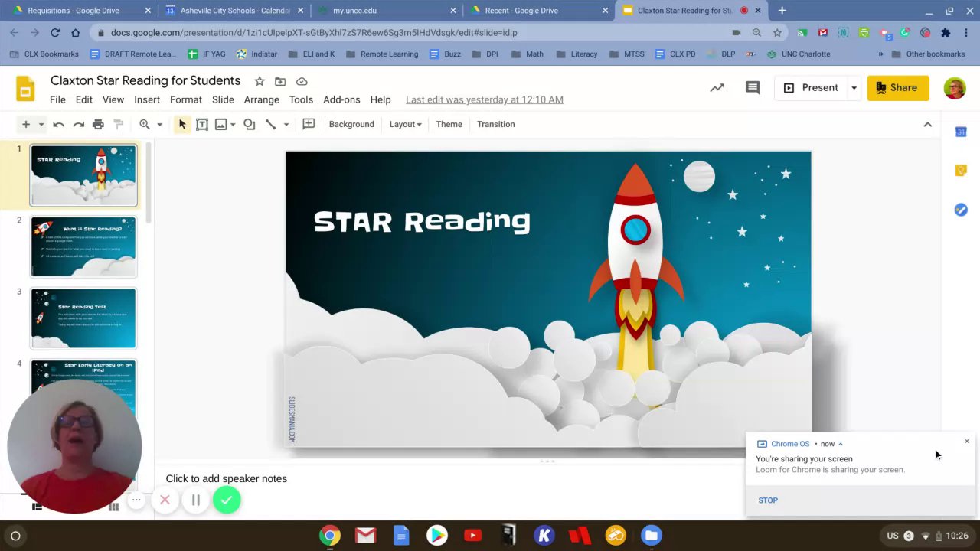The image size is (980, 551).
Task: Launch YouTube from the shelf
Action: click(x=472, y=536)
